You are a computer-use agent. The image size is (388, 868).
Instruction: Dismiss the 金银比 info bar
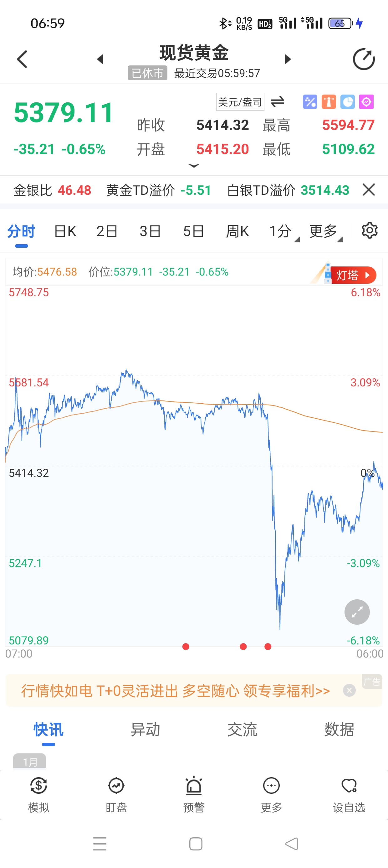tap(369, 190)
